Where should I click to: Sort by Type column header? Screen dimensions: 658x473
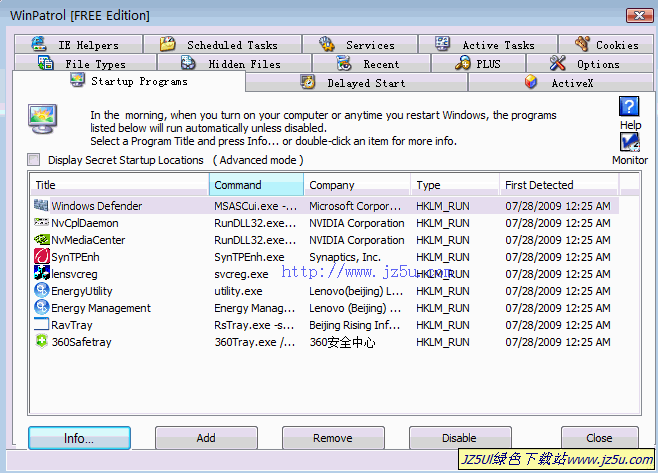[x=455, y=185]
